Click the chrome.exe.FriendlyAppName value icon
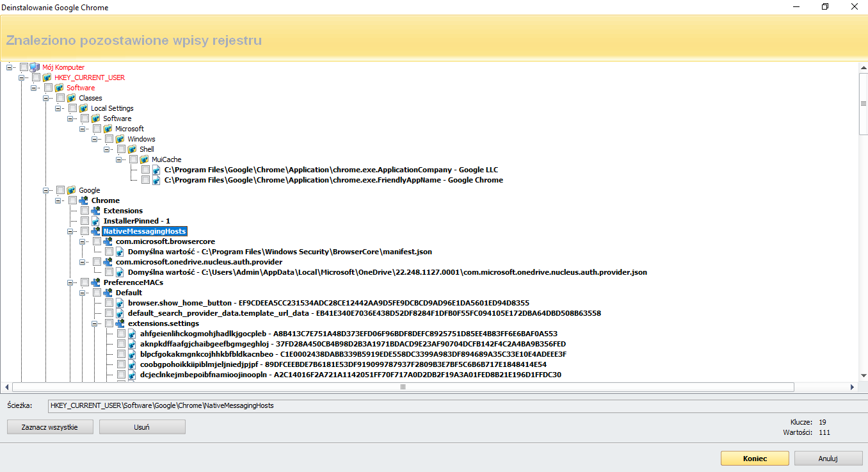 tap(156, 180)
